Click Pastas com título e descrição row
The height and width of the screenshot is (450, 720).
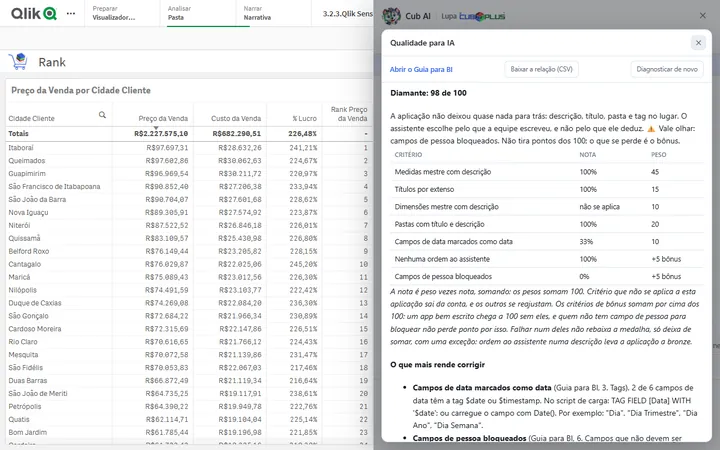(x=546, y=224)
